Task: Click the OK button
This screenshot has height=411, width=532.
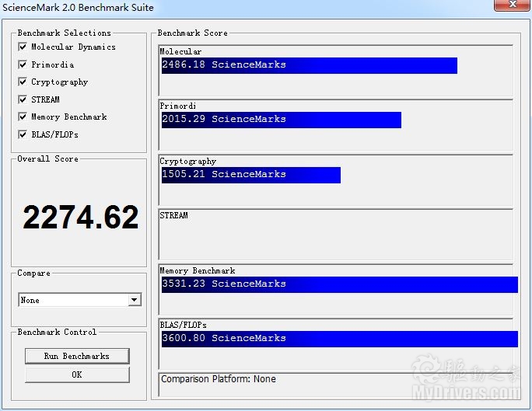Action: pyautogui.click(x=77, y=374)
